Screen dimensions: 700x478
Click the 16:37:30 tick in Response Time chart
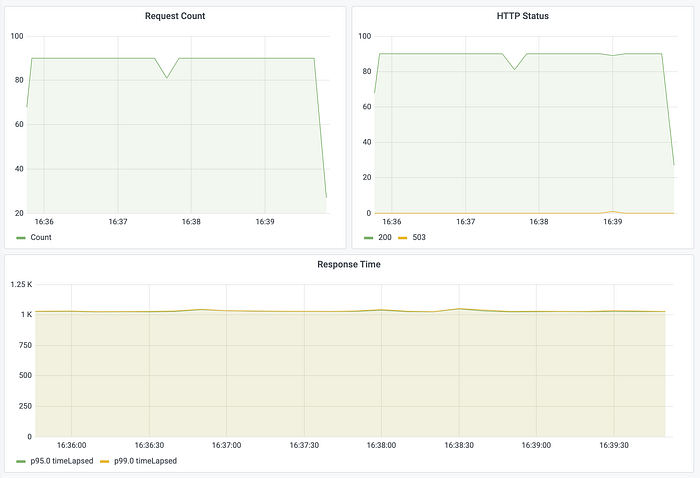click(x=304, y=445)
